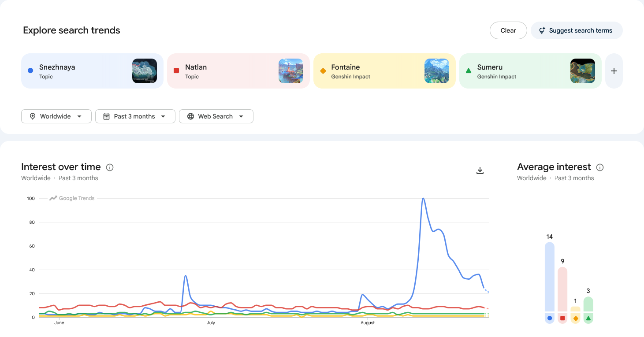The image size is (644, 337).
Task: Click the blue Snezhnaya average interest bar
Action: coord(549,277)
